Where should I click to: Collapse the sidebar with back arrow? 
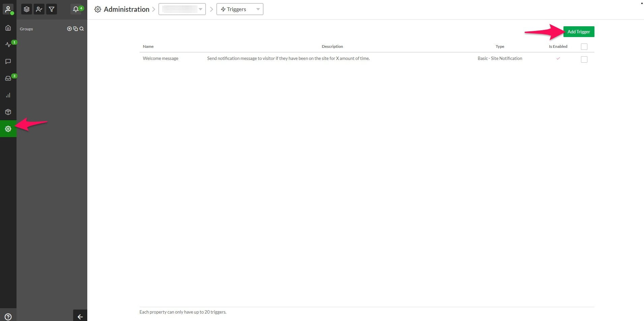pyautogui.click(x=80, y=316)
